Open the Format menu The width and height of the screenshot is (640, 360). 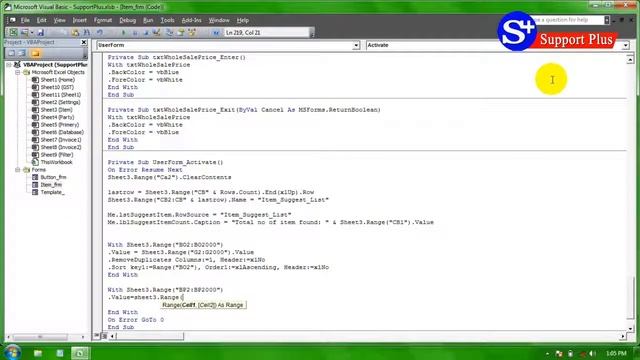pyautogui.click(x=103, y=20)
